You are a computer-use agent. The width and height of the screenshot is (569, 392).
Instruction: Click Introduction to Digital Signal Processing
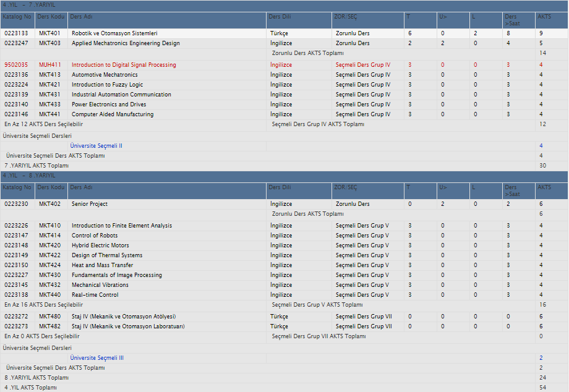coord(124,65)
